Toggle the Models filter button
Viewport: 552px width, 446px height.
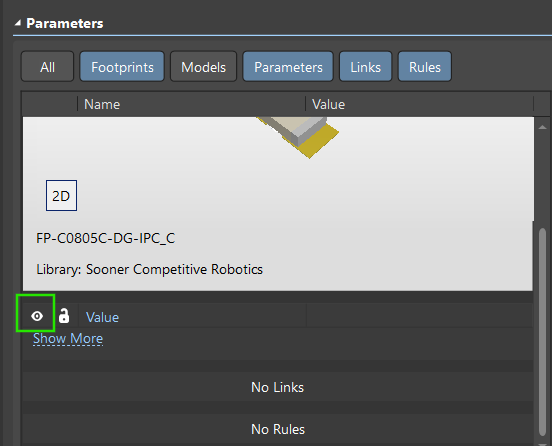click(203, 67)
